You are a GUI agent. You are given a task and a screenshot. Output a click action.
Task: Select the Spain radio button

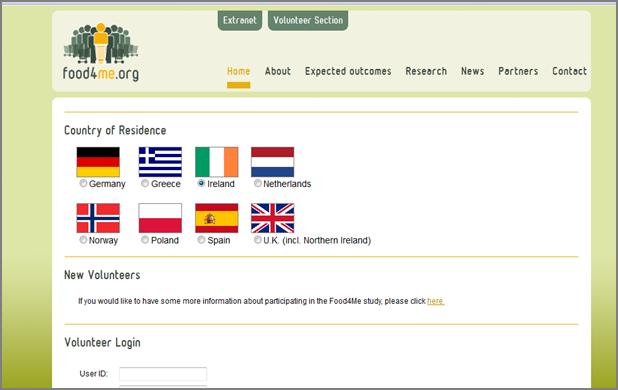(201, 240)
